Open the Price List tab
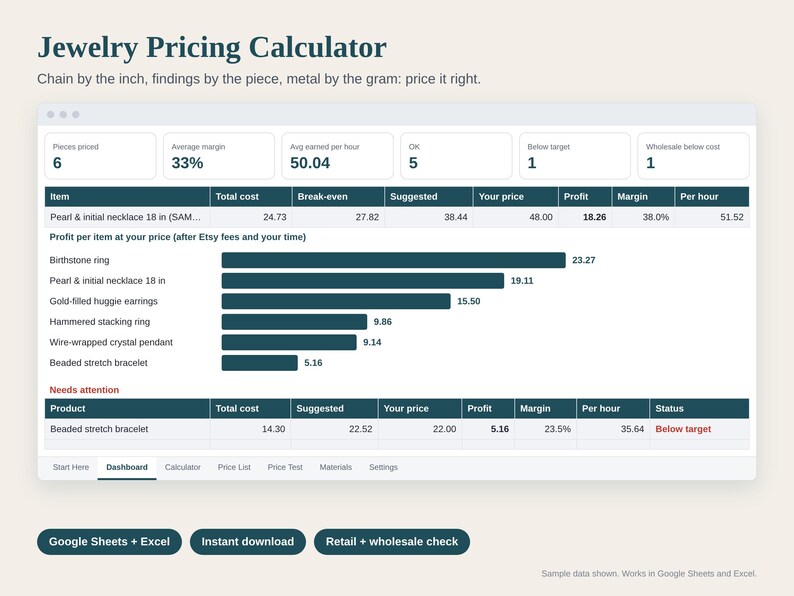 click(234, 467)
